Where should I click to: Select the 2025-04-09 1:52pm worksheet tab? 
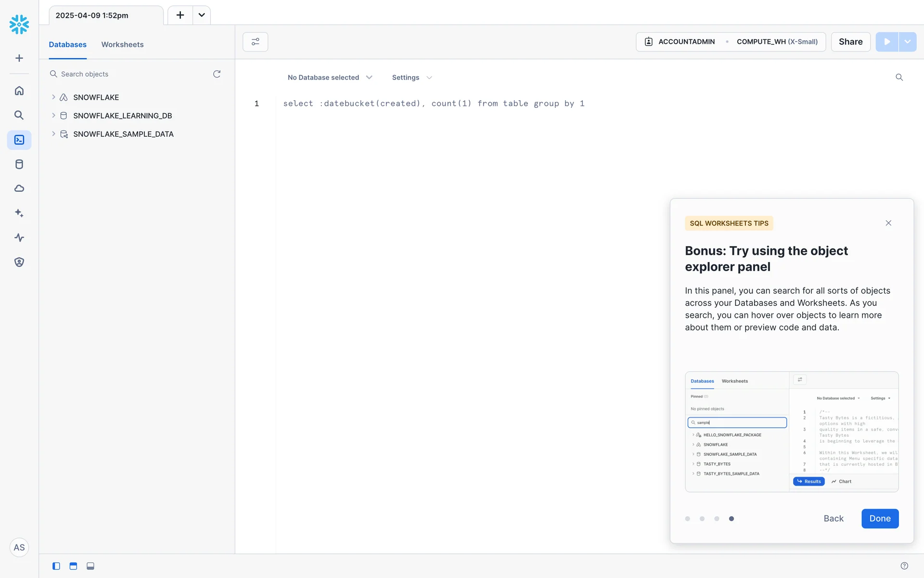(92, 15)
